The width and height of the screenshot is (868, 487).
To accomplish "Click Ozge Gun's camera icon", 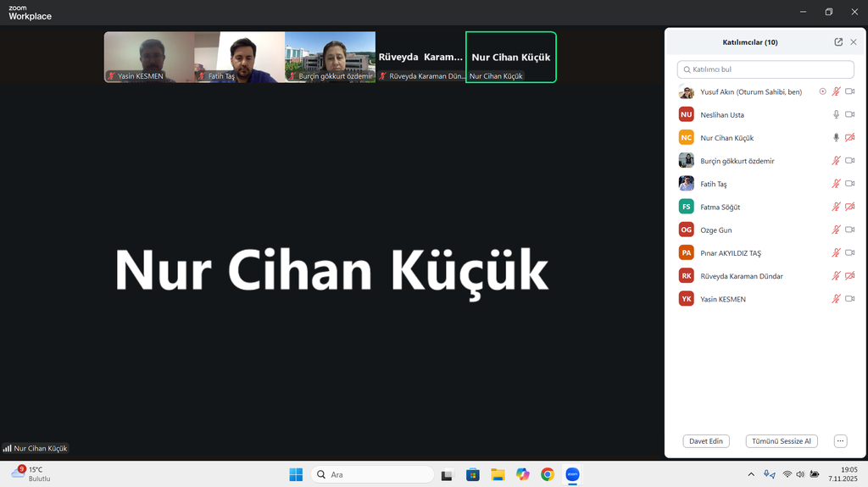I will point(849,230).
